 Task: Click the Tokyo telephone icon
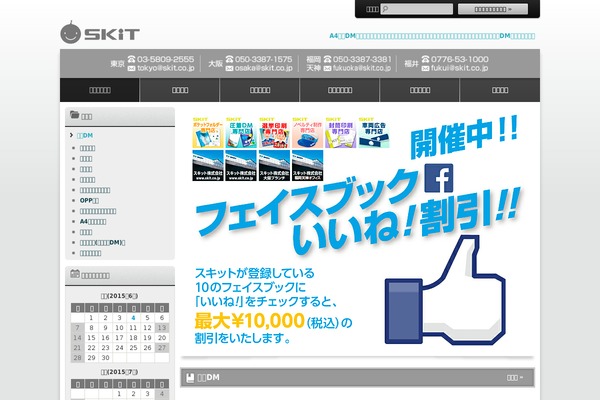click(131, 59)
